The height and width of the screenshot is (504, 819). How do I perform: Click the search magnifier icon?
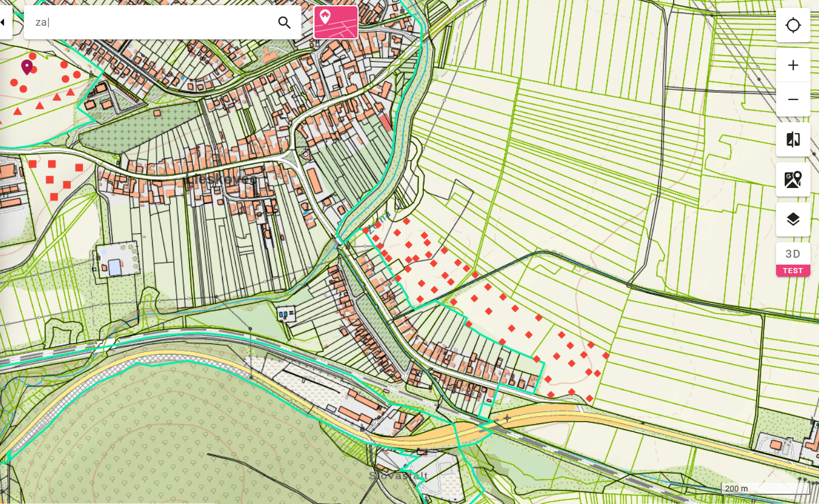point(284,22)
